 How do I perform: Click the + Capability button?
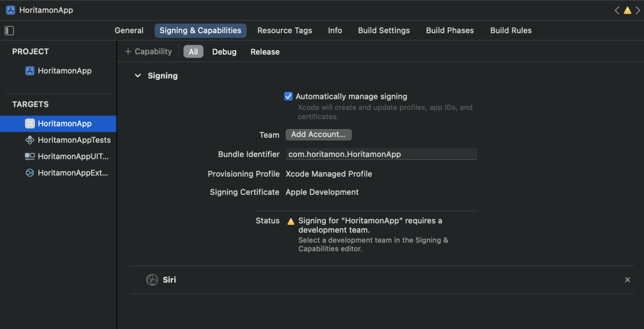148,52
